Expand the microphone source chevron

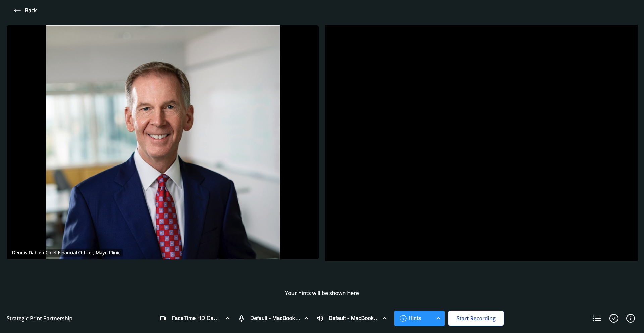tap(306, 318)
